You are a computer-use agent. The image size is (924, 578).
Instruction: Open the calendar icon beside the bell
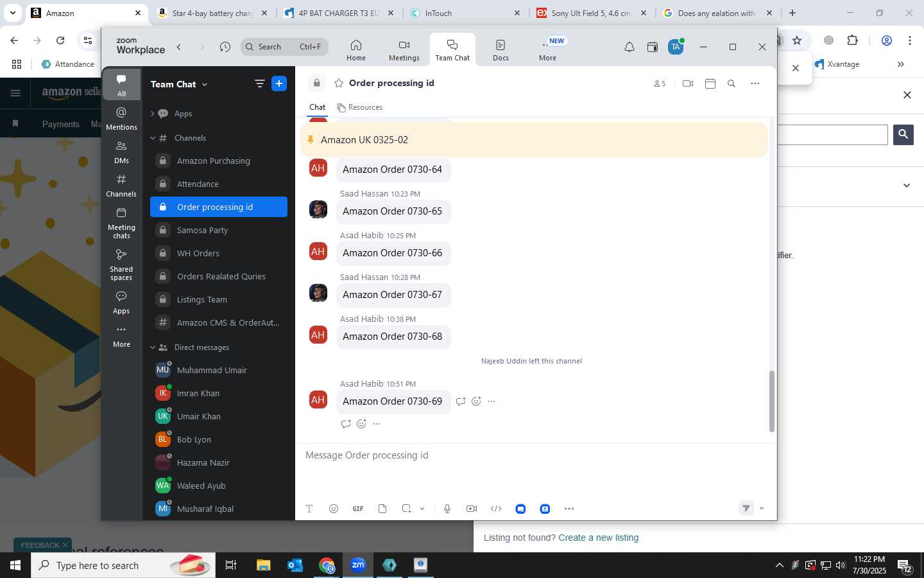[652, 47]
